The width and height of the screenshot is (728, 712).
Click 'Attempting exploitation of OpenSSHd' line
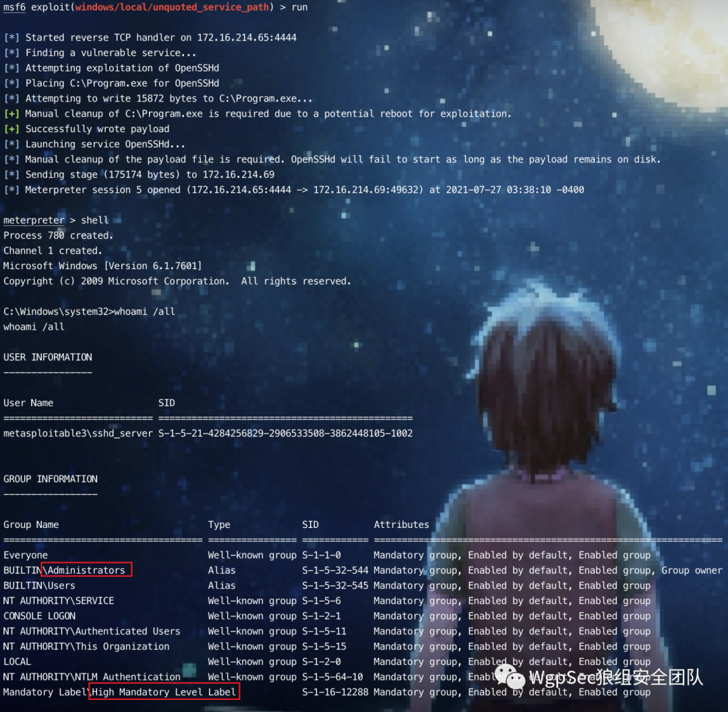point(111,68)
